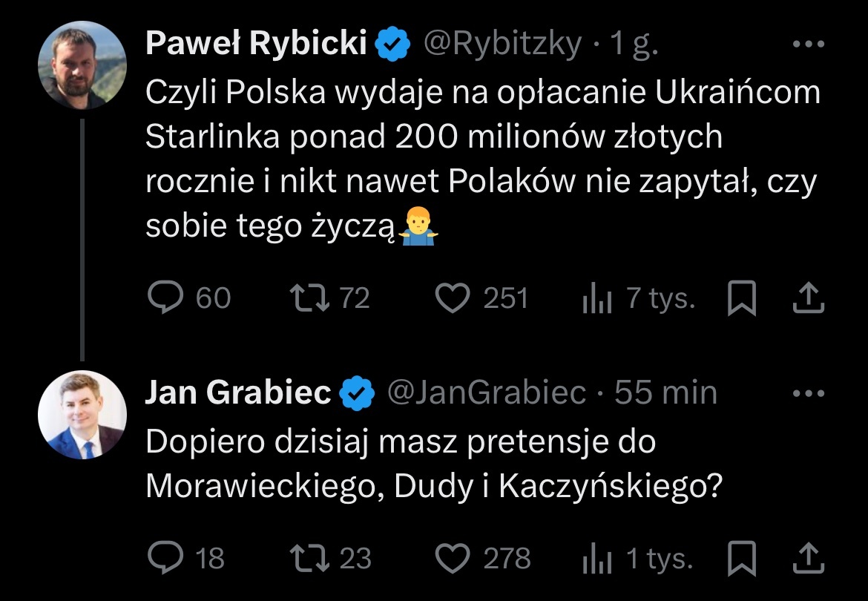Viewport: 868px width, 601px height.
Task: Retweet Paweł Rybicki's post
Action: (x=306, y=298)
